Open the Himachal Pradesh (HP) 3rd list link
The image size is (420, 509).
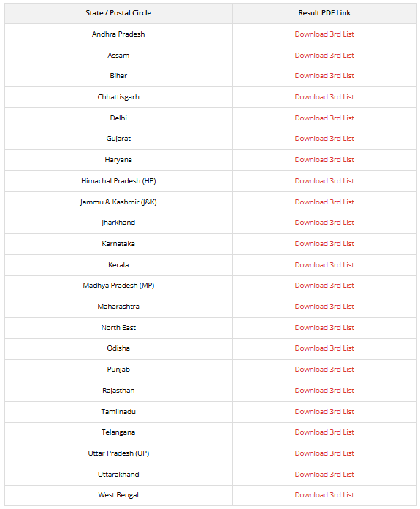(x=324, y=180)
